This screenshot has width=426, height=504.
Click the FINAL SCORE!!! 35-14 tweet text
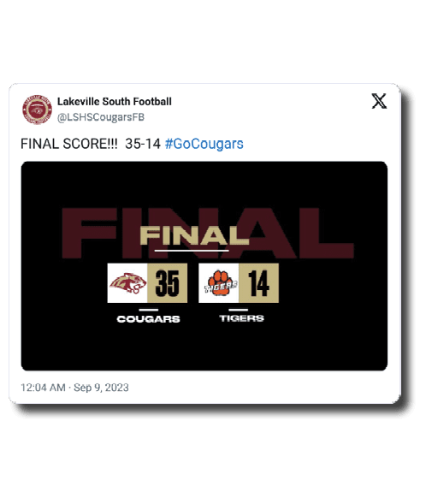(91, 144)
